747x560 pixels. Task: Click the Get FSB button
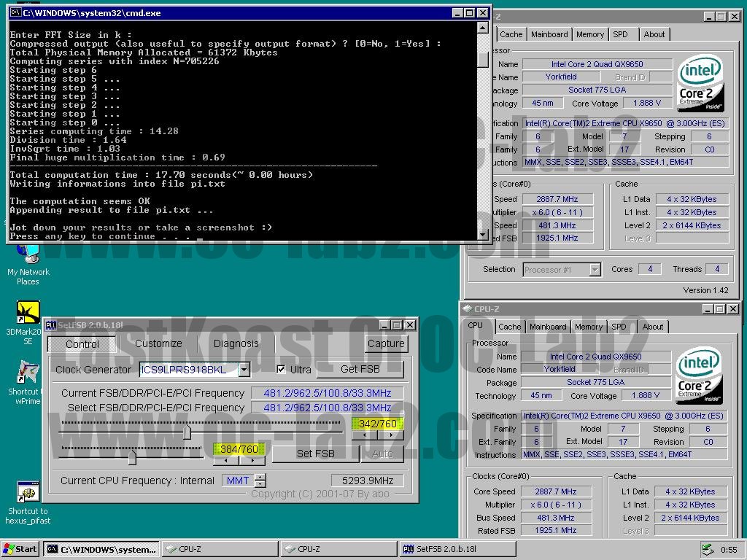pos(360,369)
